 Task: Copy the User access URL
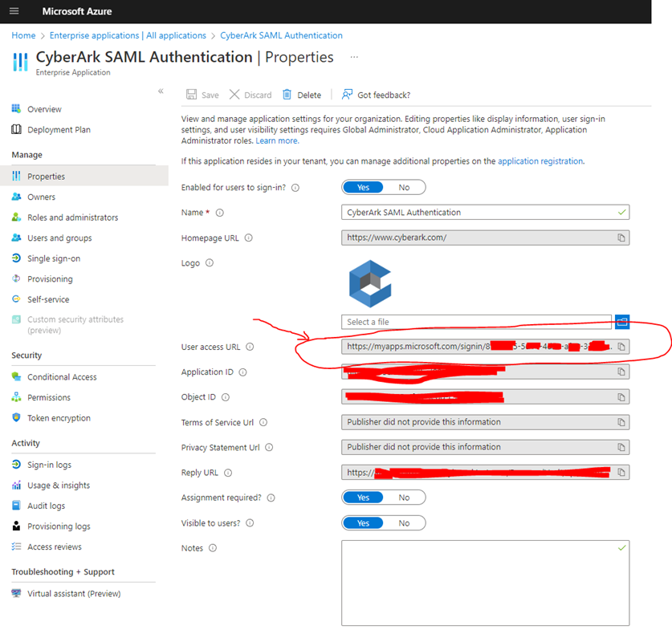pos(620,347)
